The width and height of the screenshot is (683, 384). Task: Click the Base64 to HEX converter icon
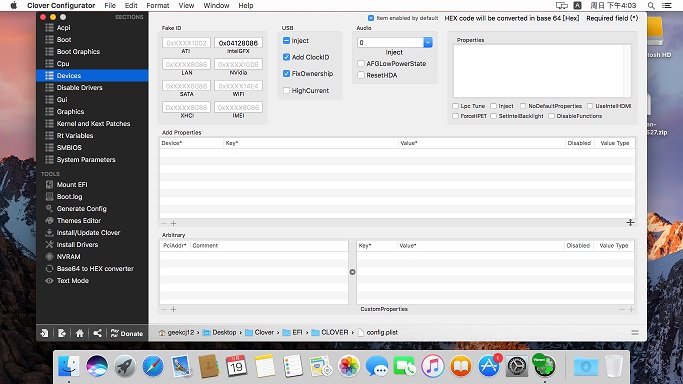(49, 269)
